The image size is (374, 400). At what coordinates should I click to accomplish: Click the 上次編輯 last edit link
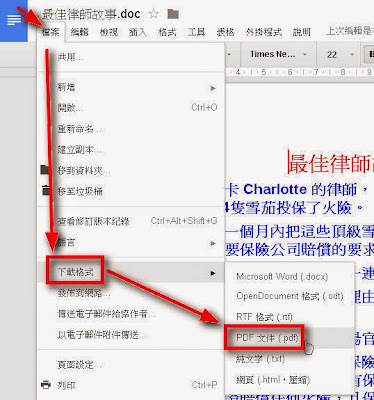pos(350,31)
